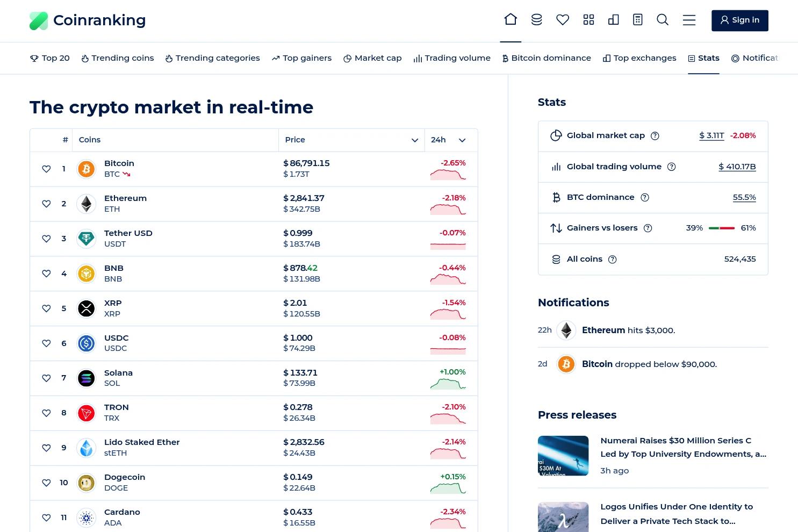Favorite Bitcoin with its heart toggle

46,169
